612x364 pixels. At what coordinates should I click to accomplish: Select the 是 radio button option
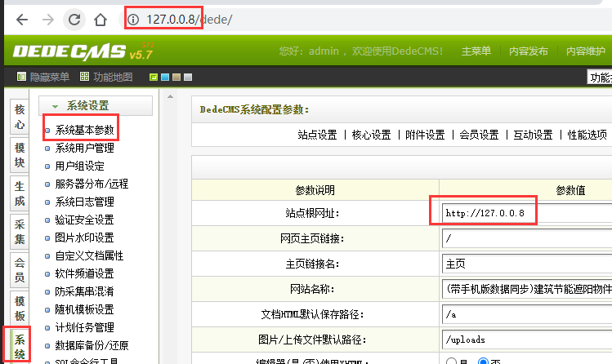tap(450, 362)
